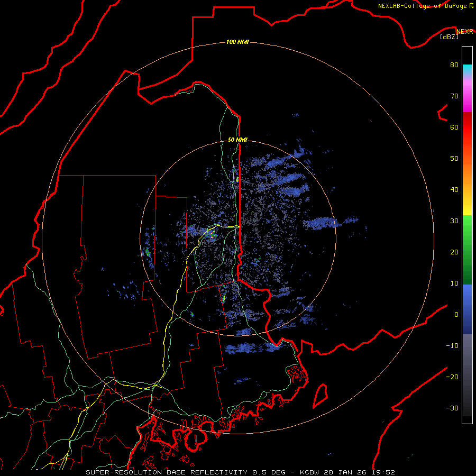Select the 30 value on the dBZ scale
Screen dimensions: 476x476
pyautogui.click(x=454, y=221)
